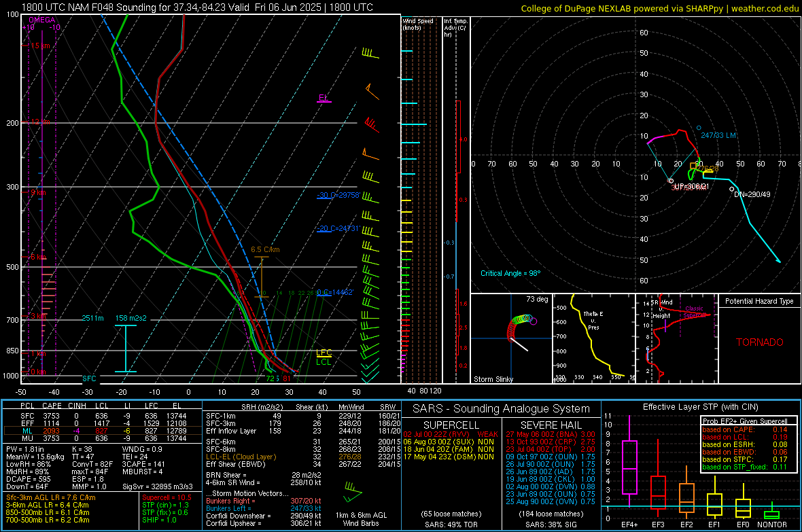
Task: Click the 27 May 06 00Z (BNA) match
Action: (551, 434)
